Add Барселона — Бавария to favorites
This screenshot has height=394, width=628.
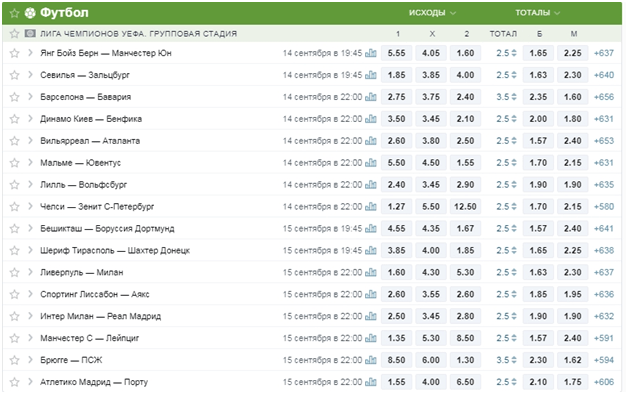coord(14,97)
